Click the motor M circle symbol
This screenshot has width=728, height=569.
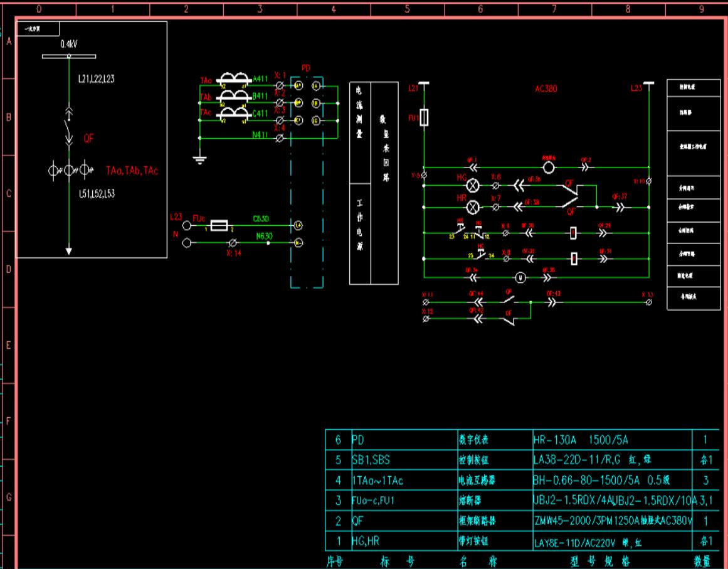tap(519, 277)
